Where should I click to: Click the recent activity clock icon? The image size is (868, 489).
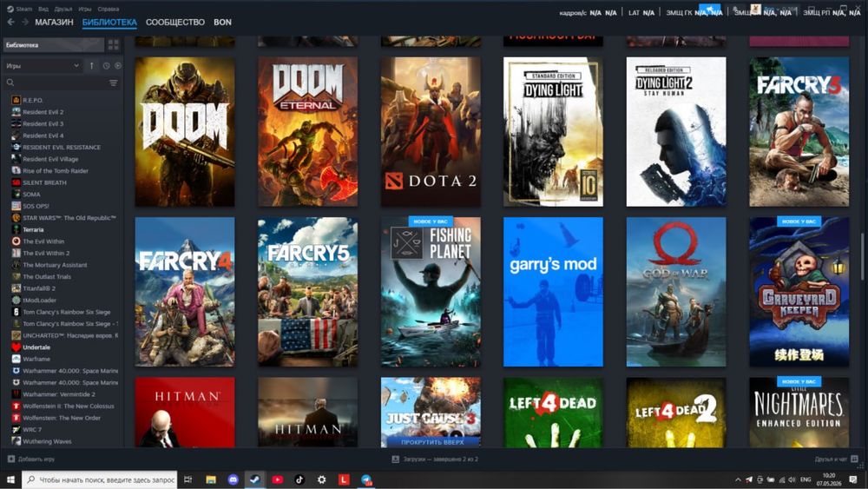[x=106, y=65]
